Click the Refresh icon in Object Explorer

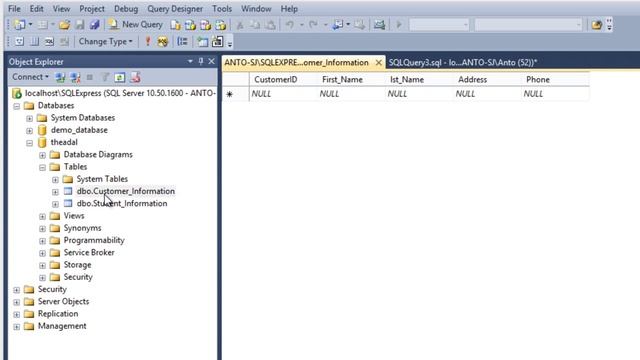tap(120, 77)
